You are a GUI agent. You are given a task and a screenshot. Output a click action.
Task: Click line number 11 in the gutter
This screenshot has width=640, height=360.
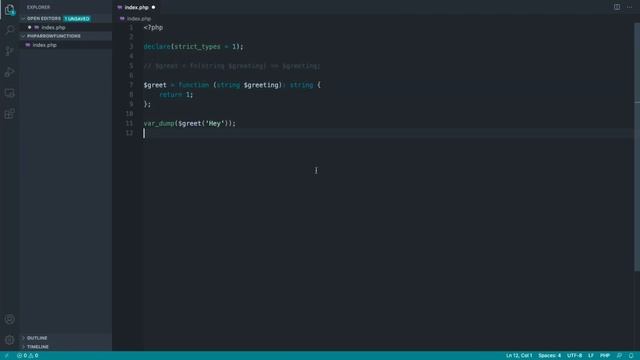click(x=129, y=123)
